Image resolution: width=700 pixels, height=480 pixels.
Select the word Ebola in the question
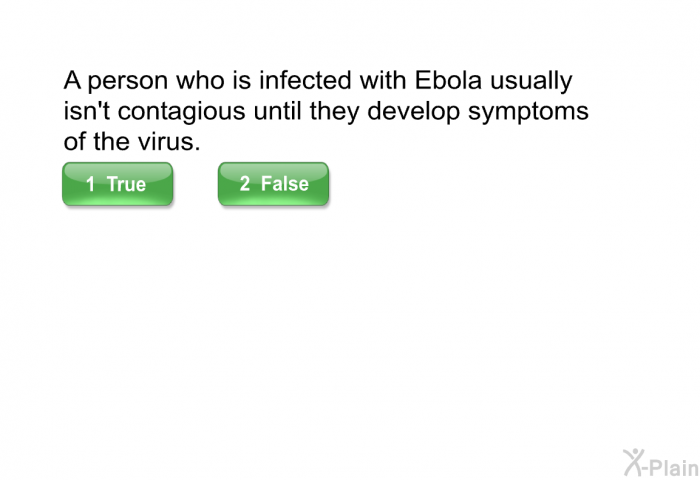448,81
